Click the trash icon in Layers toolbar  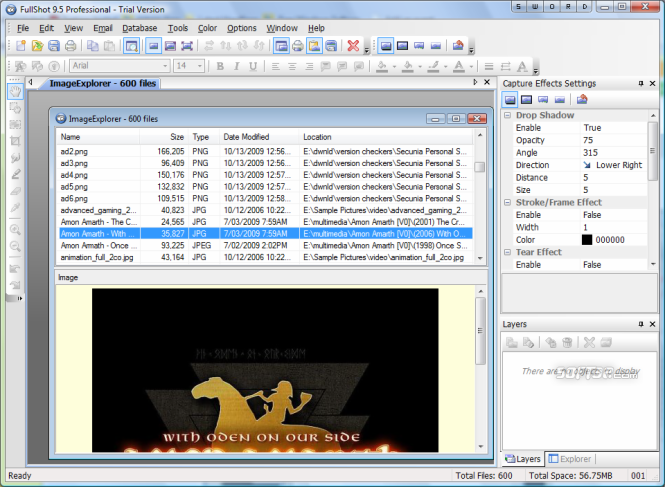pos(567,342)
